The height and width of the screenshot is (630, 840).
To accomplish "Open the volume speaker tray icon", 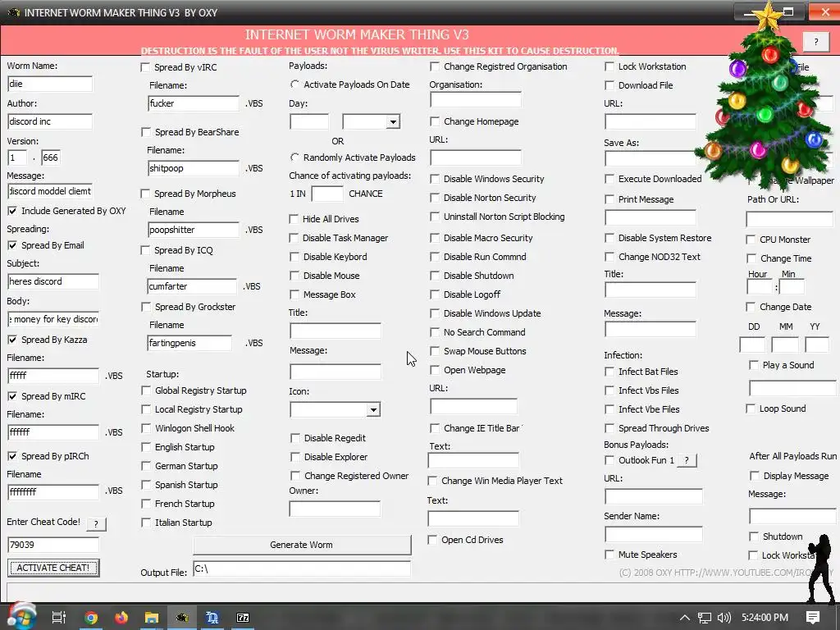I will (x=724, y=618).
